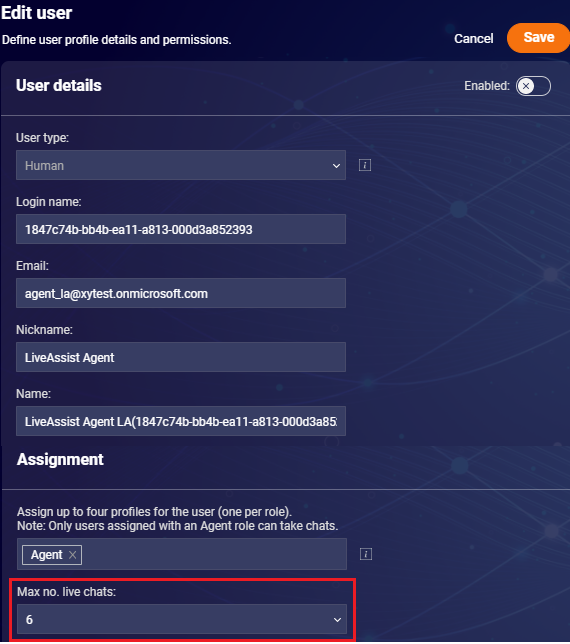Image resolution: width=570 pixels, height=644 pixels.
Task: Open the User type dropdown
Action: (x=181, y=165)
